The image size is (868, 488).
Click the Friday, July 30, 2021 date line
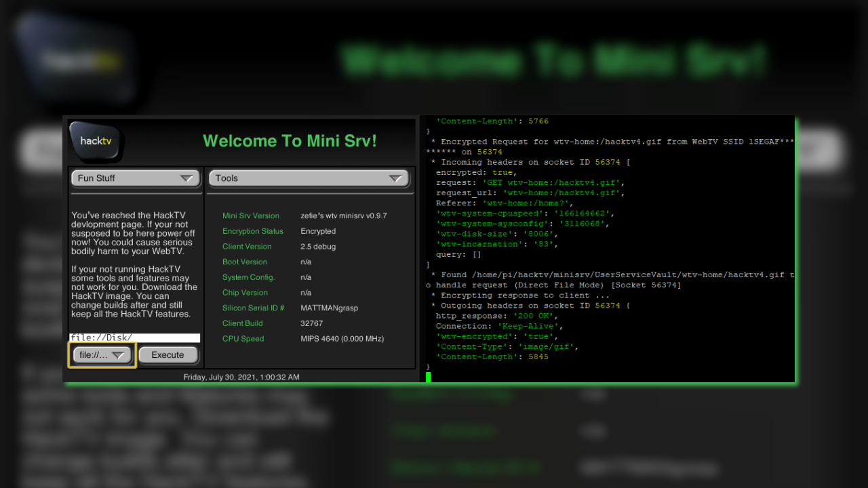click(x=241, y=377)
